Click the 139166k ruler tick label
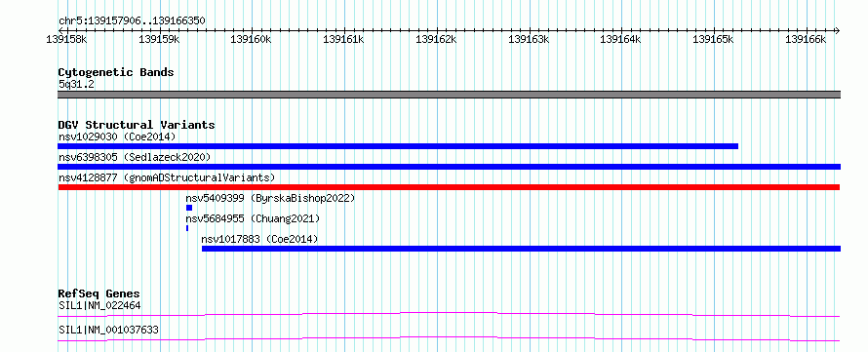The image size is (868, 352). 806,39
